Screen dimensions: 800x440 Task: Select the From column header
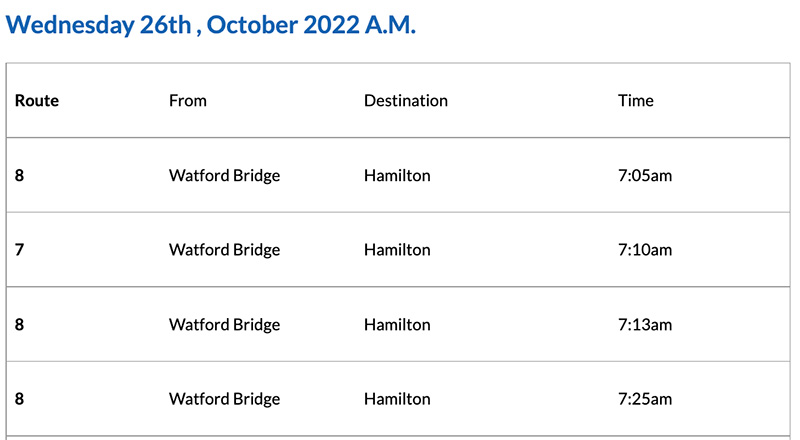[188, 100]
